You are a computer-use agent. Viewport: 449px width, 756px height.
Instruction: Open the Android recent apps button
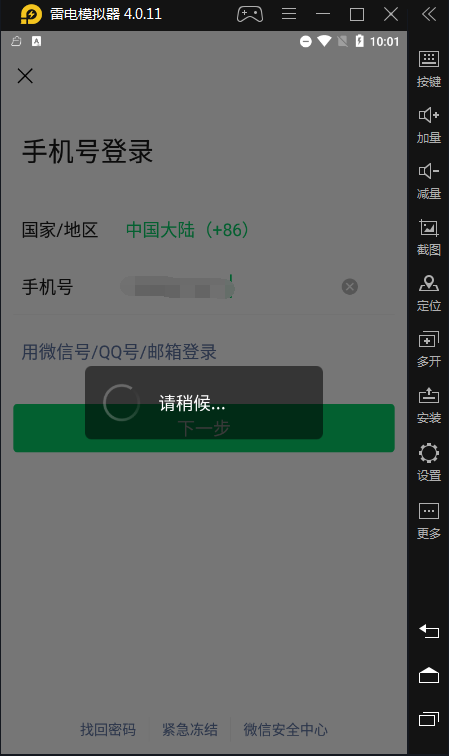(429, 719)
